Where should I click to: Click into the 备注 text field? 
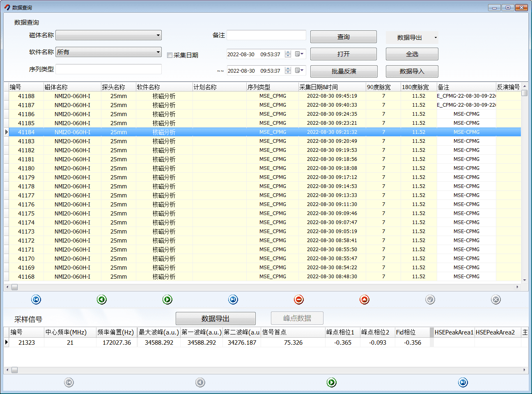tap(266, 35)
